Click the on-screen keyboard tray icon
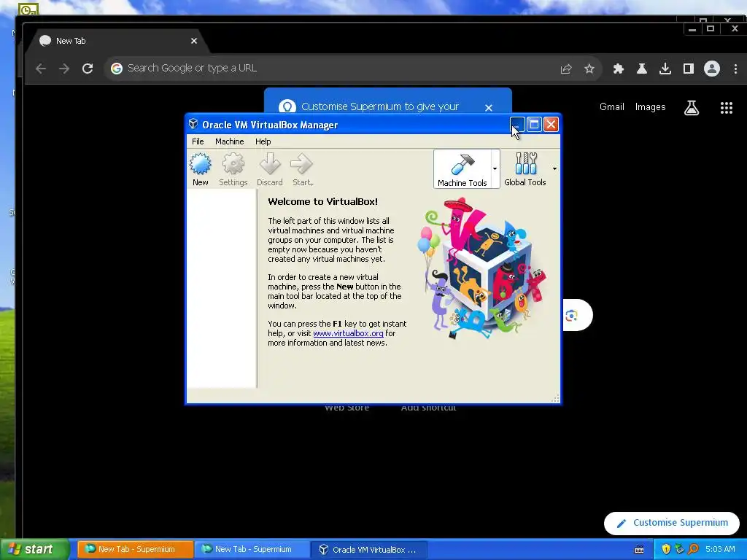The image size is (747, 560). tap(639, 550)
